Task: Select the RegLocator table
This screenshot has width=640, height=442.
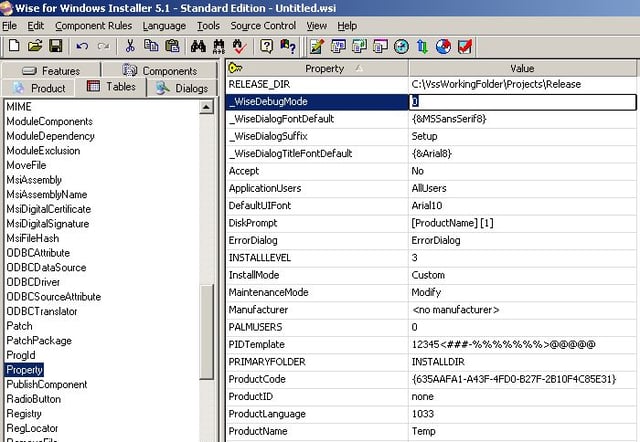Action: click(32, 428)
